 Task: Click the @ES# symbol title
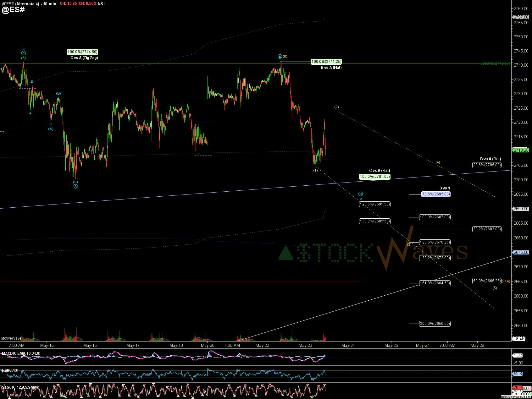[x=13, y=10]
